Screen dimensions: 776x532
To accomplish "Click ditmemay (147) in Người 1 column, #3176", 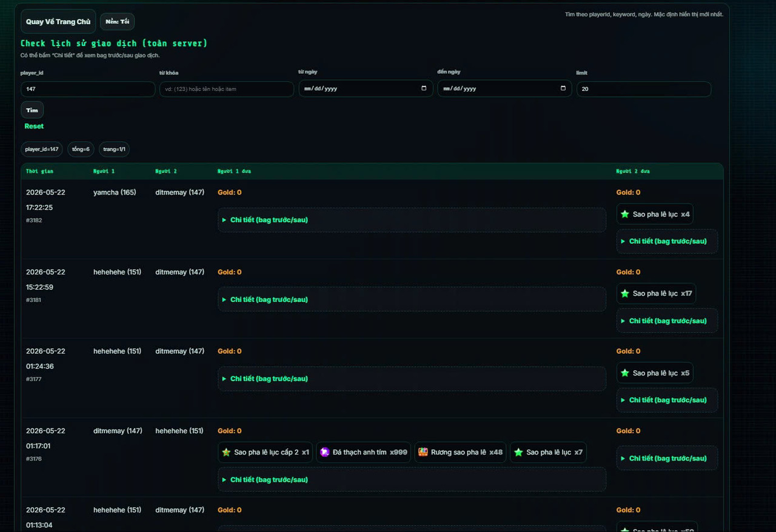I will 118,431.
